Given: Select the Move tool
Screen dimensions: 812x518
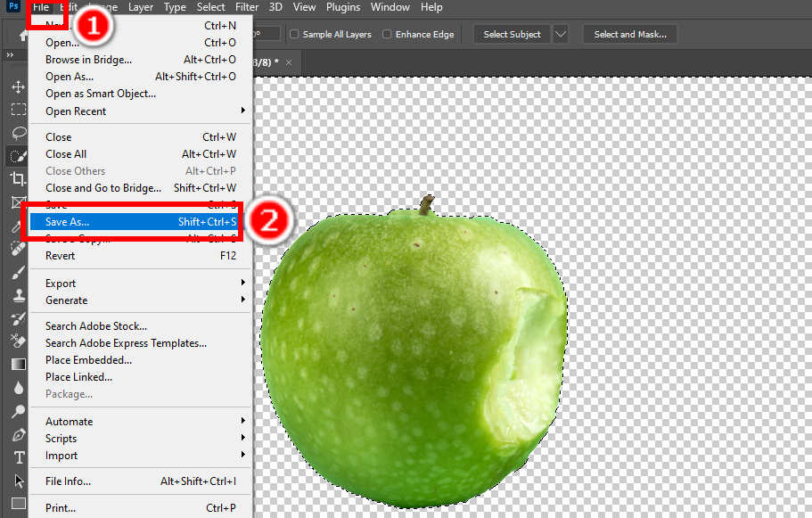Looking at the screenshot, I should pos(19,86).
